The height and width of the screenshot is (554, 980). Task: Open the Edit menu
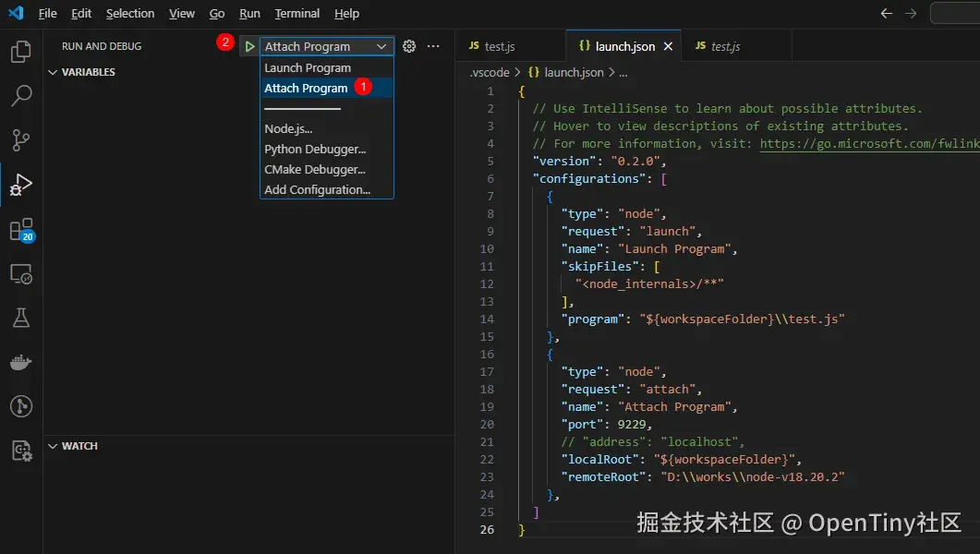coord(81,13)
